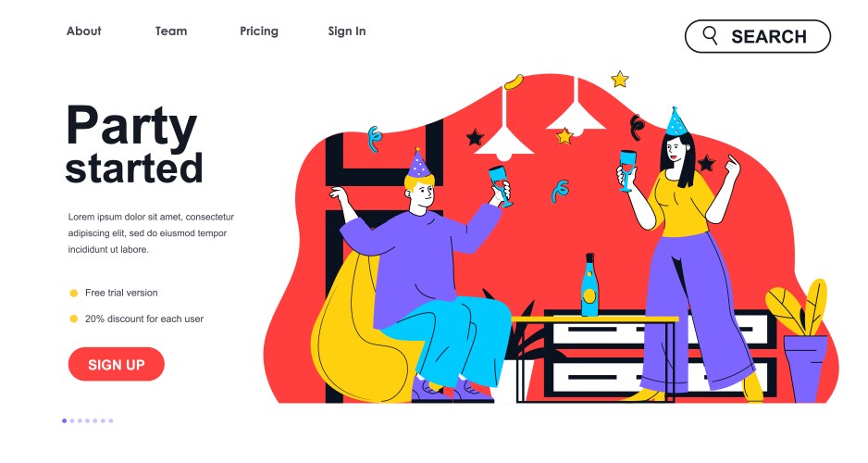
Task: Select the last carousel pagination dot
Action: point(111,421)
